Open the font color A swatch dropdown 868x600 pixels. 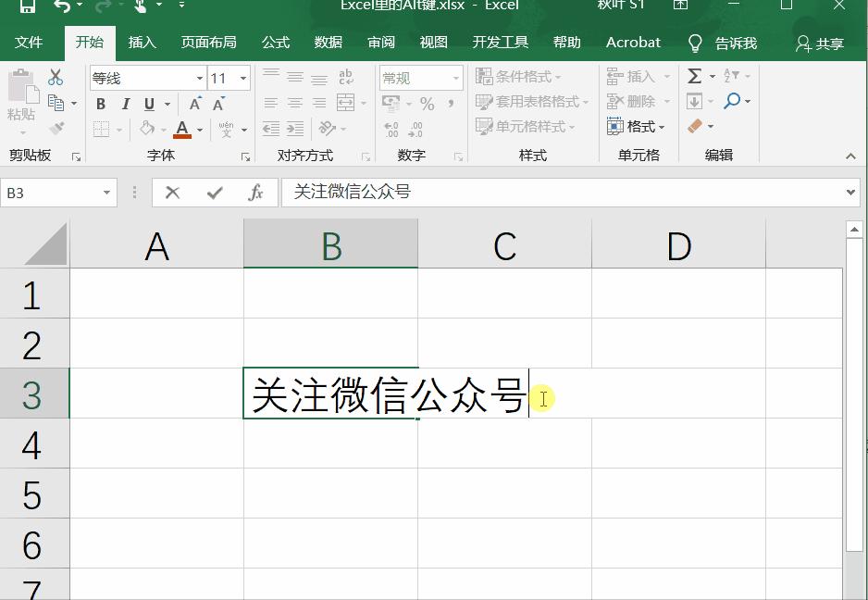click(x=183, y=128)
